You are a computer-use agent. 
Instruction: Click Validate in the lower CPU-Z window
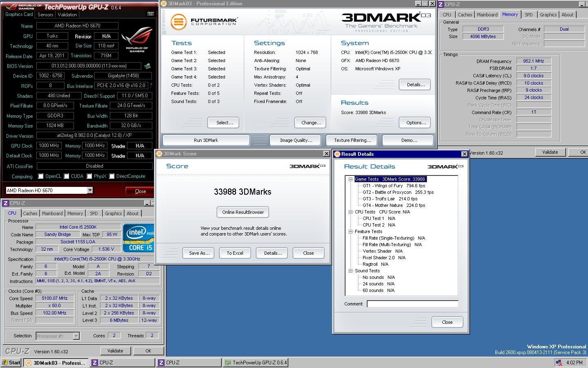(115, 351)
